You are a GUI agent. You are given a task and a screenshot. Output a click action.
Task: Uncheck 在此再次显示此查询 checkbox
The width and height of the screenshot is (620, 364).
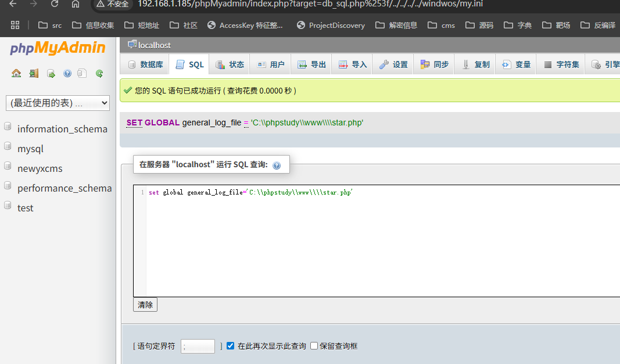tap(230, 346)
